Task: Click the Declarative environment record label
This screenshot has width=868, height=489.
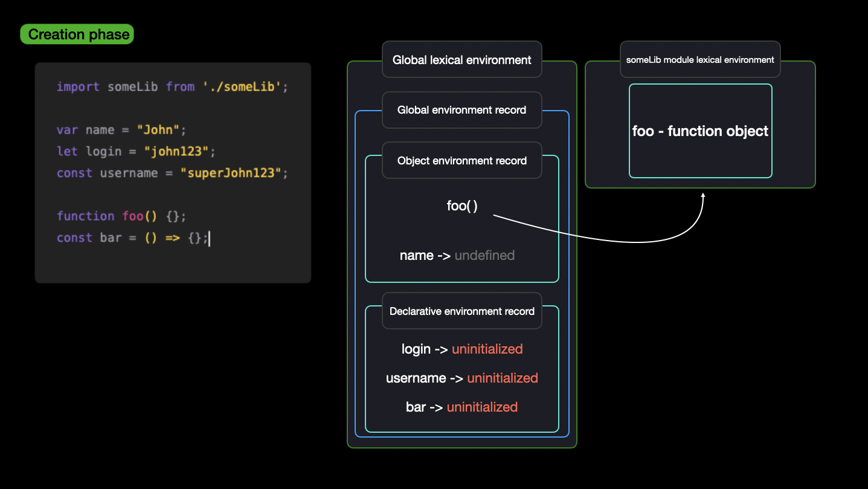Action: (462, 311)
